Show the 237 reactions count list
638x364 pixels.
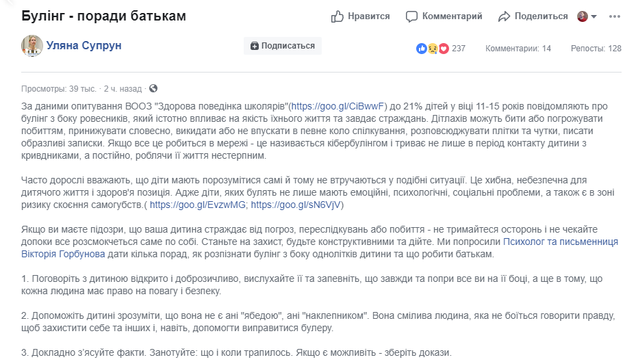click(459, 49)
